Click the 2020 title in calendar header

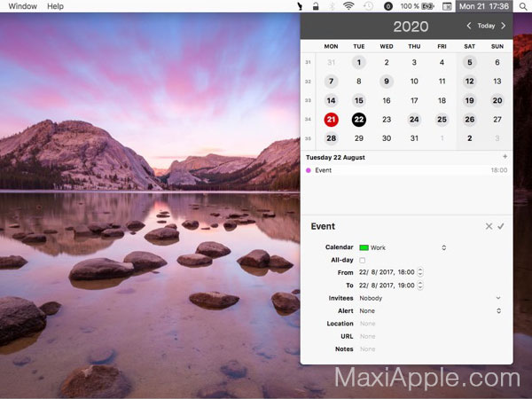click(x=411, y=27)
